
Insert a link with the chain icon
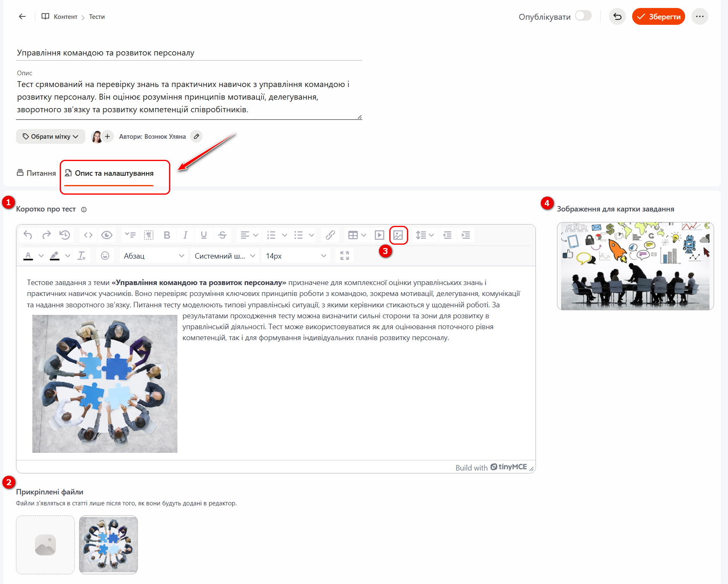[x=330, y=235]
